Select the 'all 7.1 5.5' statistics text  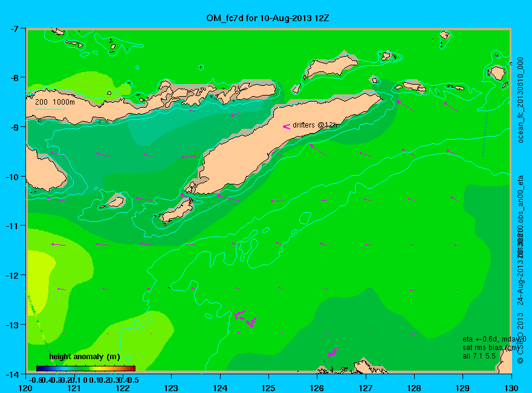[479, 356]
